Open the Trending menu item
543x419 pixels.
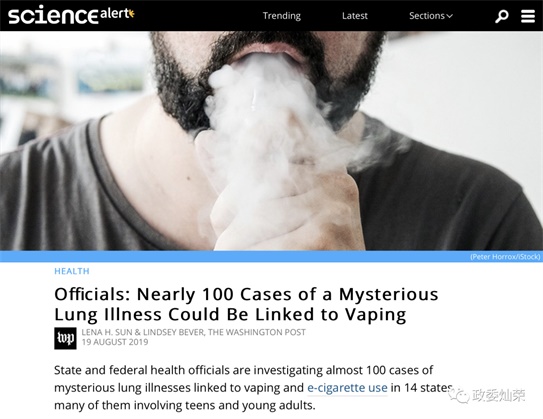pos(282,16)
